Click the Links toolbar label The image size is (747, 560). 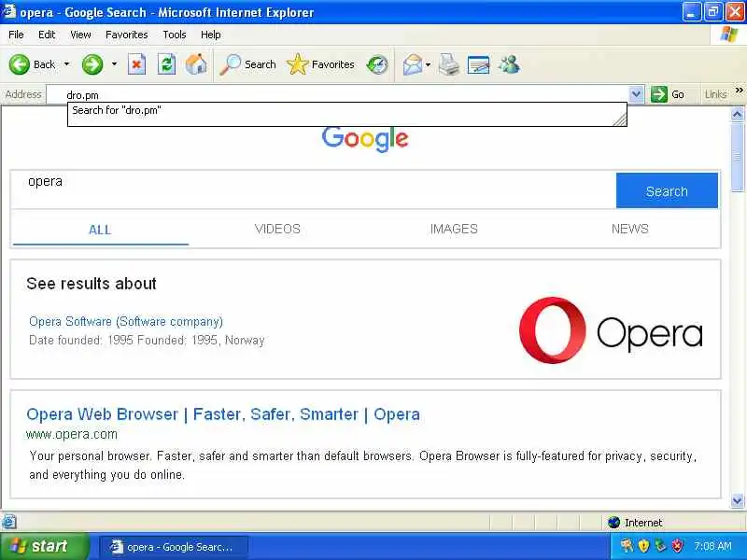[x=715, y=94]
